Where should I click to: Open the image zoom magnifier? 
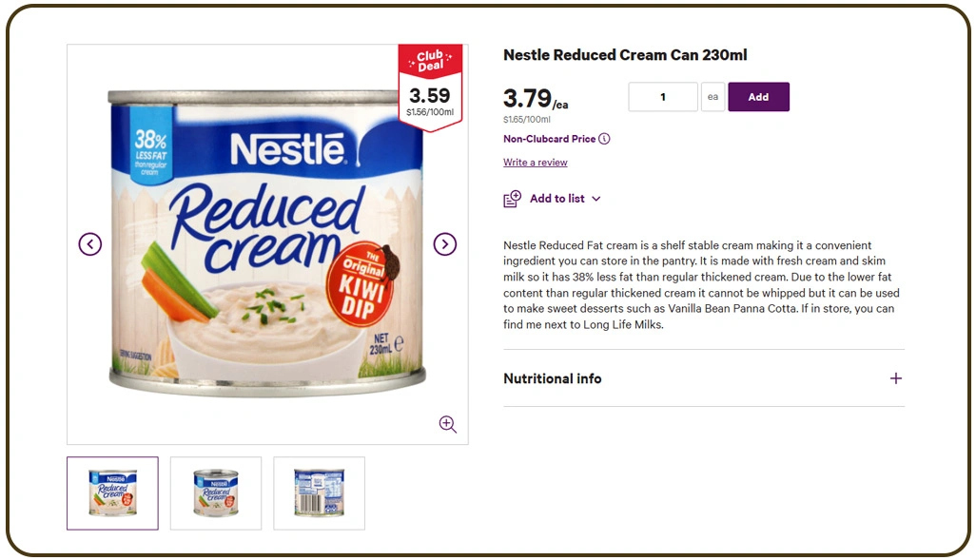[447, 424]
